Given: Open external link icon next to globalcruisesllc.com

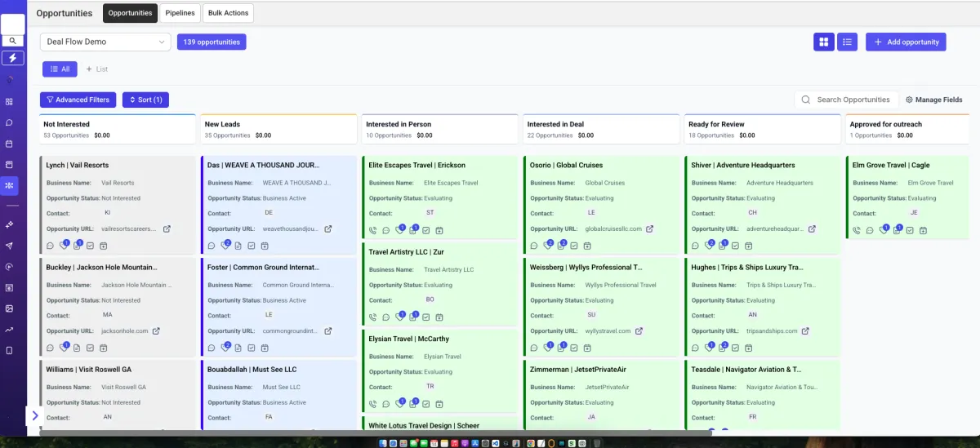Looking at the screenshot, I should [650, 229].
